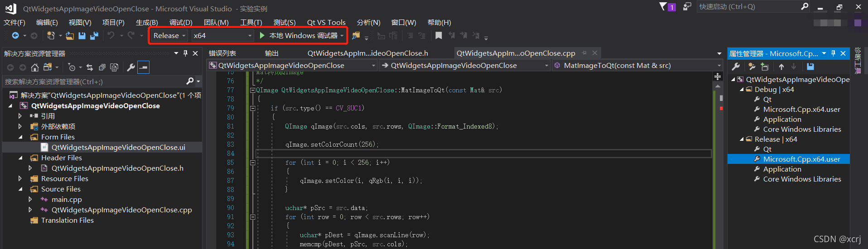This screenshot has height=249, width=868.
Task: Click Quick Launch magnifier icon
Action: (x=805, y=6)
